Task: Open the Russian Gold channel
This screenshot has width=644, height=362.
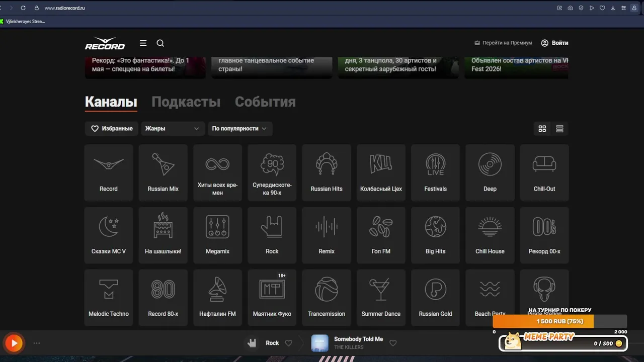Action: click(x=435, y=298)
